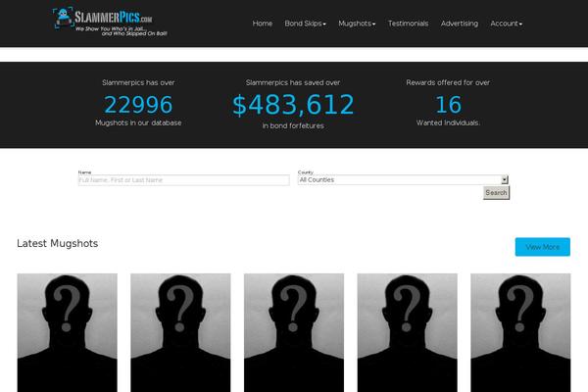This screenshot has width=588, height=392.
Task: Open the fourth mugshot placeholder thumbnail
Action: point(408,333)
